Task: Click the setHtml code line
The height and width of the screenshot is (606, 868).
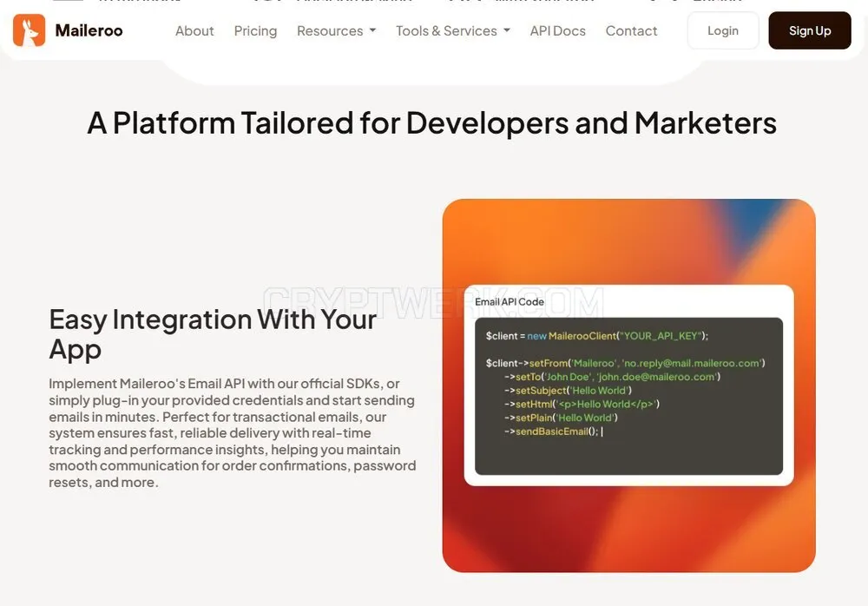Action: (582, 404)
